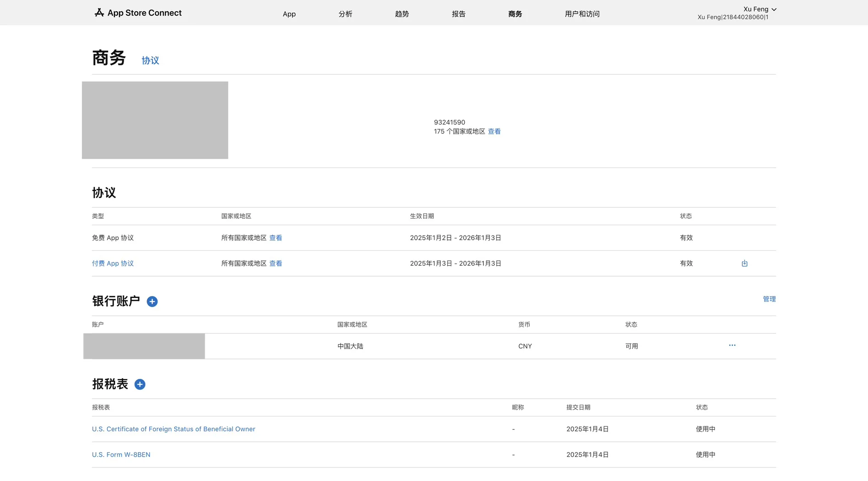
Task: View the 175 countries list via 查看
Action: pyautogui.click(x=494, y=131)
